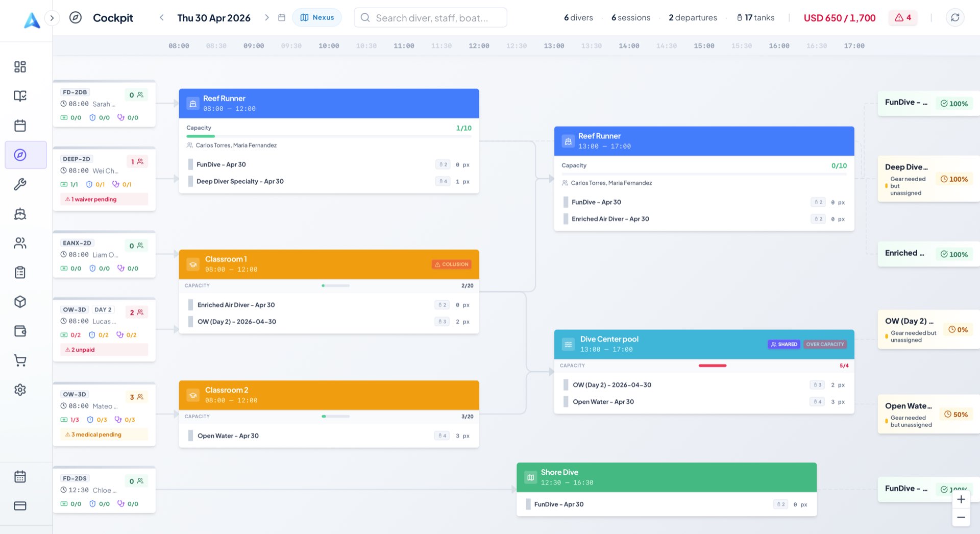Click the classroom icon on Classroom 1 card
This screenshot has width=980, height=534.
(193, 264)
